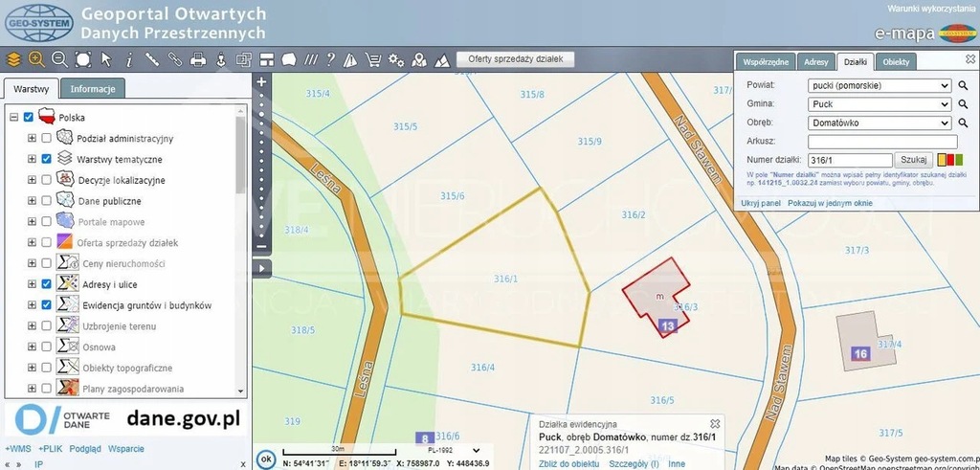The height and width of the screenshot is (470, 980).
Task: Switch to the Informacje tab
Action: 93,89
